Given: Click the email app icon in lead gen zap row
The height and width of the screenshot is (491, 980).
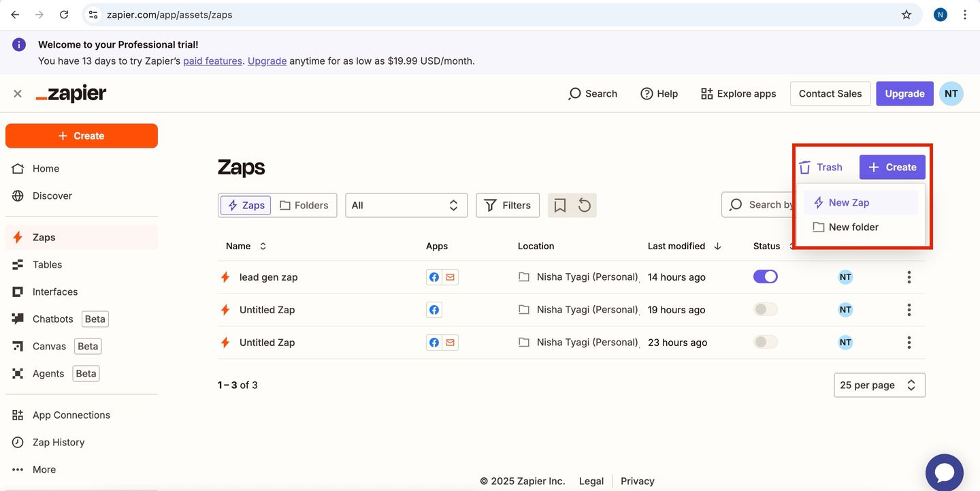Looking at the screenshot, I should pyautogui.click(x=451, y=277).
